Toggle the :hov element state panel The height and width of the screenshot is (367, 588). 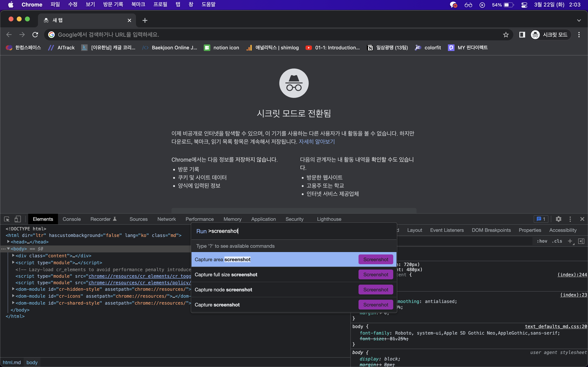coord(542,241)
